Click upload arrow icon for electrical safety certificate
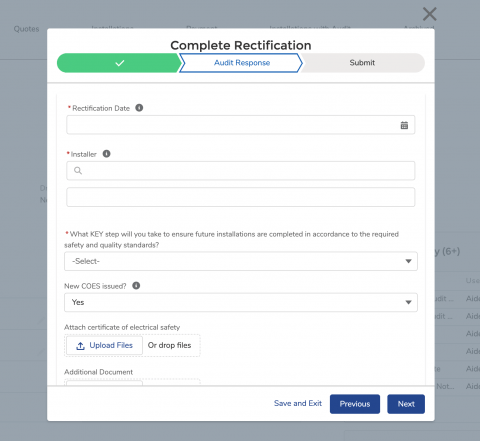480x441 pixels. (80, 346)
